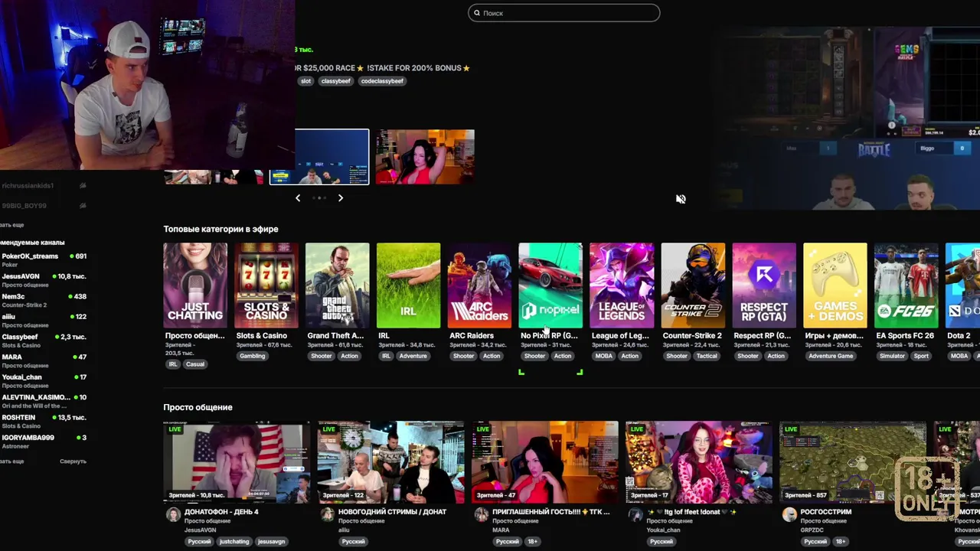Go to next featured stream arrow
The image size is (980, 551).
point(341,198)
